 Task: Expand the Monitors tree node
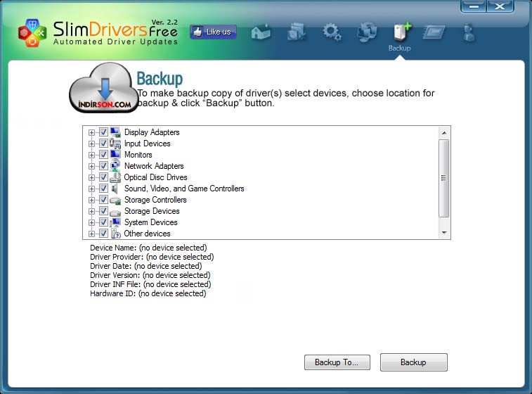pyautogui.click(x=91, y=155)
